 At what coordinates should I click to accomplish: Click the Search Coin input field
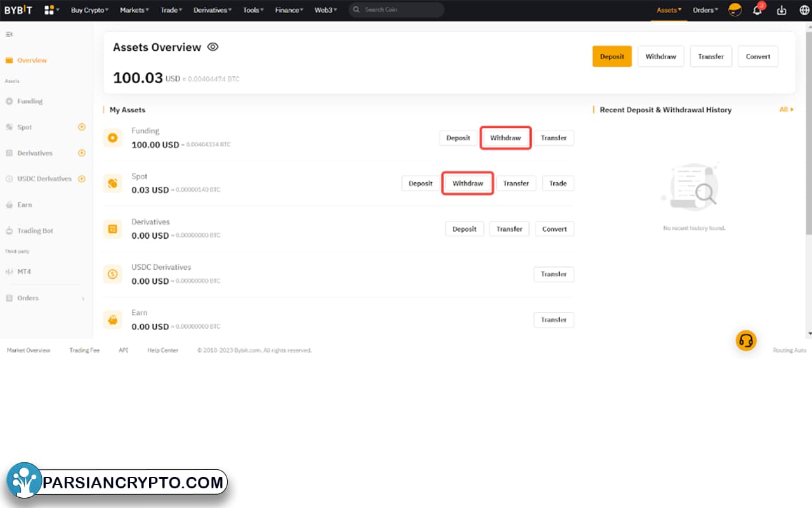point(400,10)
